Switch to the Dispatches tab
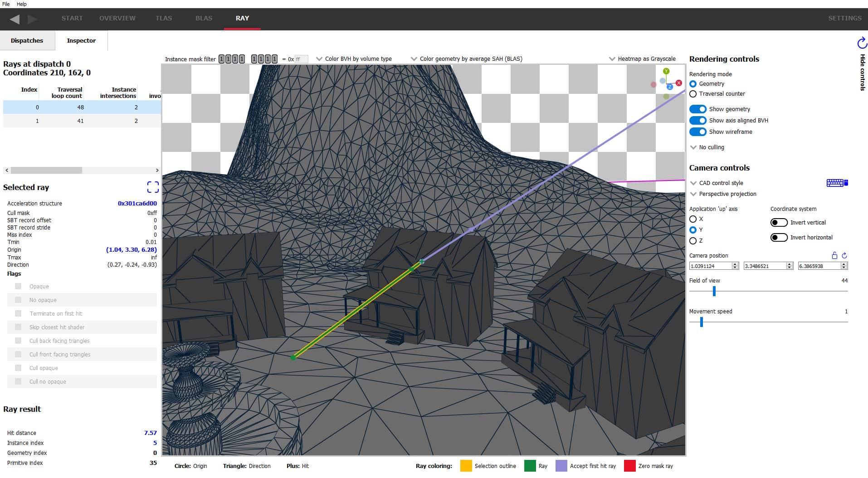 [27, 40]
